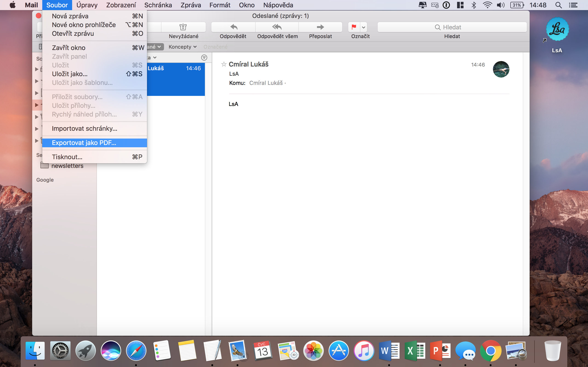Image resolution: width=588 pixels, height=367 pixels.
Task: Click the sender's round avatar picture
Action: click(501, 69)
